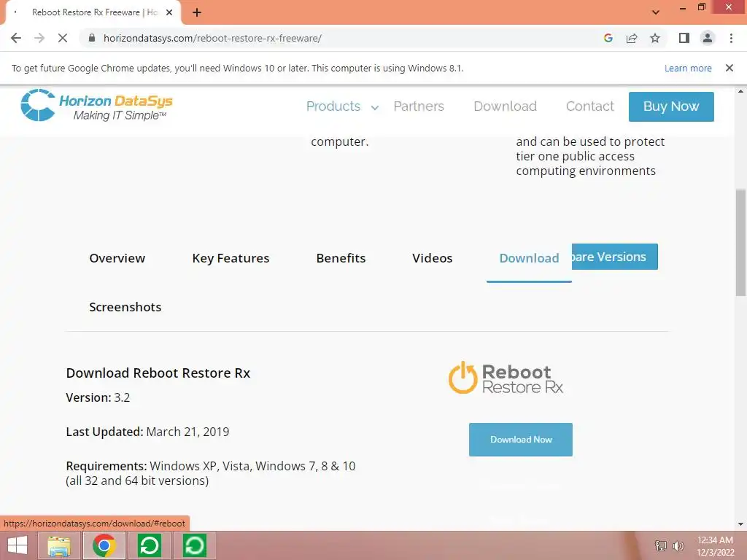Open the first green Reboot Restore taskbar icon
Screen dimensions: 747x560
click(149, 545)
